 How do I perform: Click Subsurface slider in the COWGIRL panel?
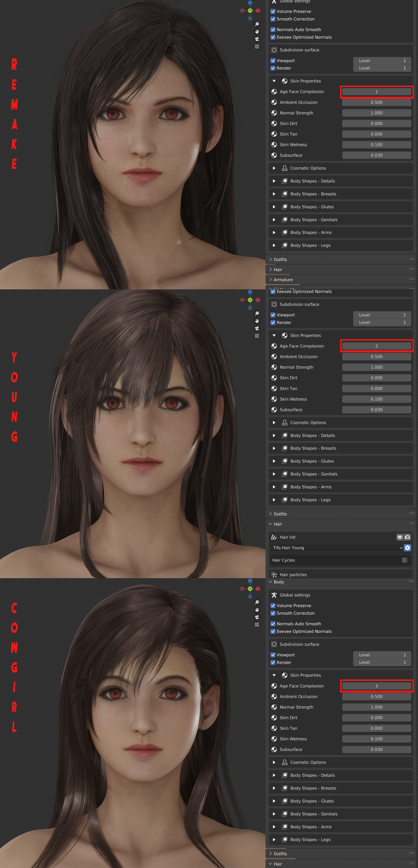(377, 749)
